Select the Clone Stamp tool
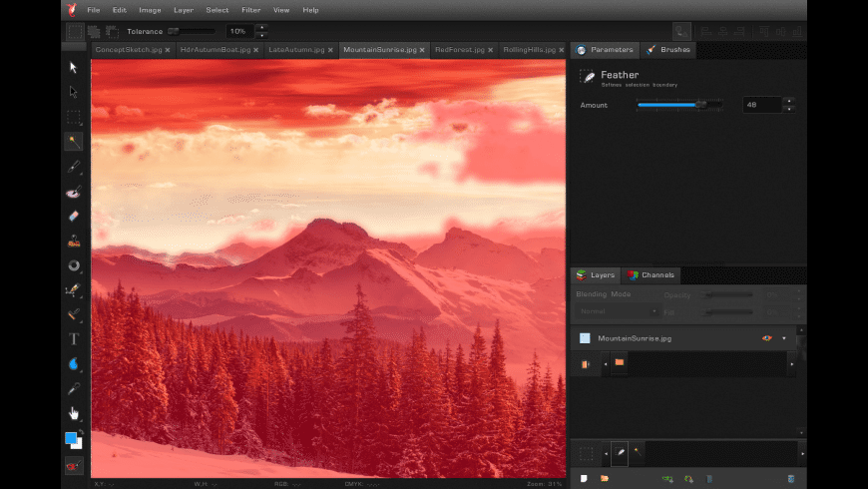The height and width of the screenshot is (489, 868). click(73, 241)
